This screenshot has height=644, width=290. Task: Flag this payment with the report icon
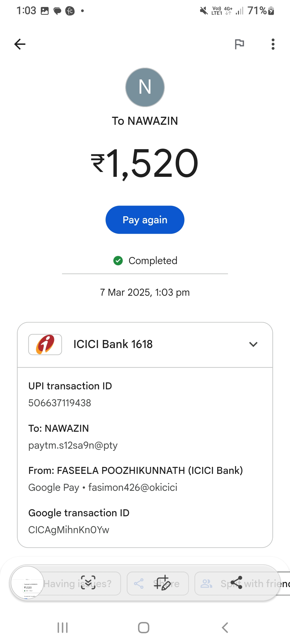[x=239, y=44]
